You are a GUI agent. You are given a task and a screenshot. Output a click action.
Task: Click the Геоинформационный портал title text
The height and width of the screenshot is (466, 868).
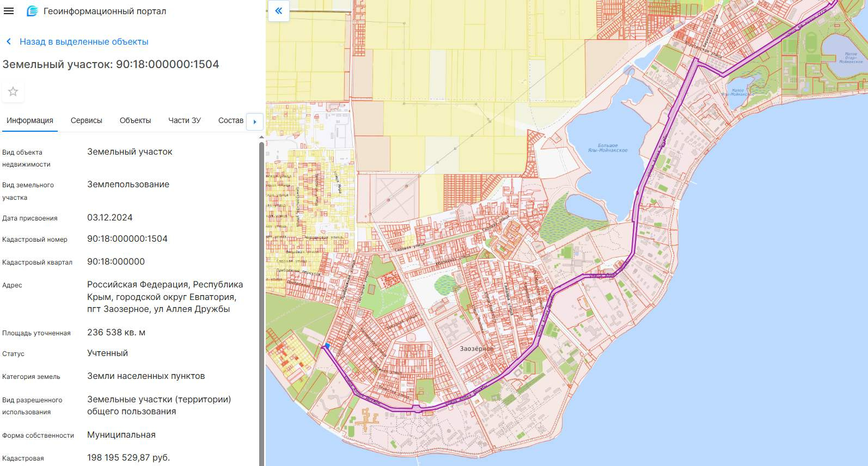point(105,11)
